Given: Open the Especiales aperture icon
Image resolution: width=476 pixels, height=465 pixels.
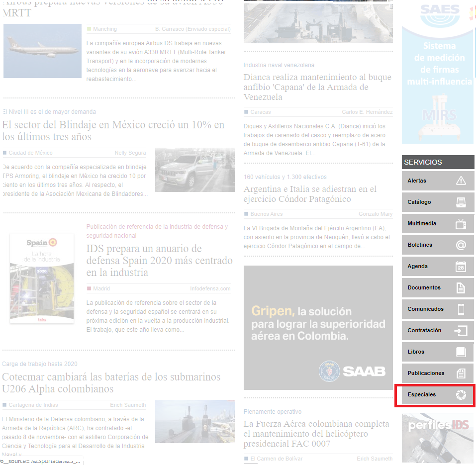Looking at the screenshot, I should pos(461,394).
